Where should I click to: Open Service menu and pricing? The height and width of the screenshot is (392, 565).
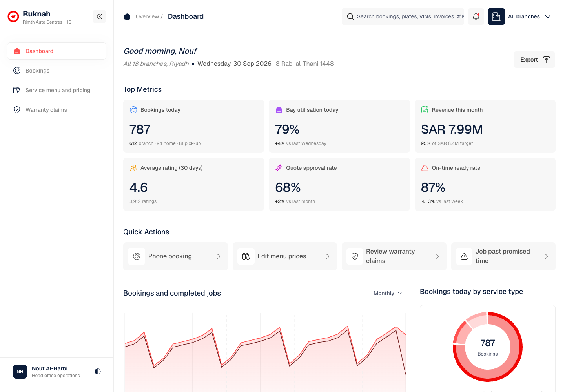(56, 90)
